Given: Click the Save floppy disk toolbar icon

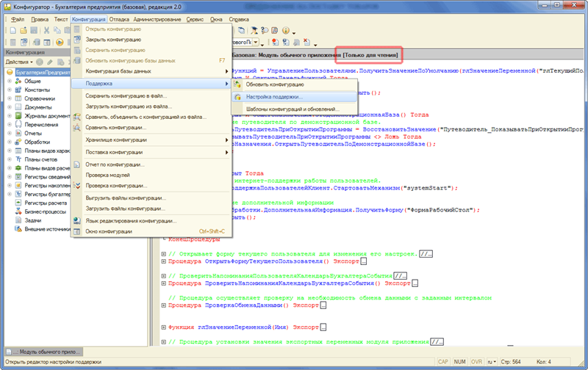Looking at the screenshot, I should pos(34,31).
